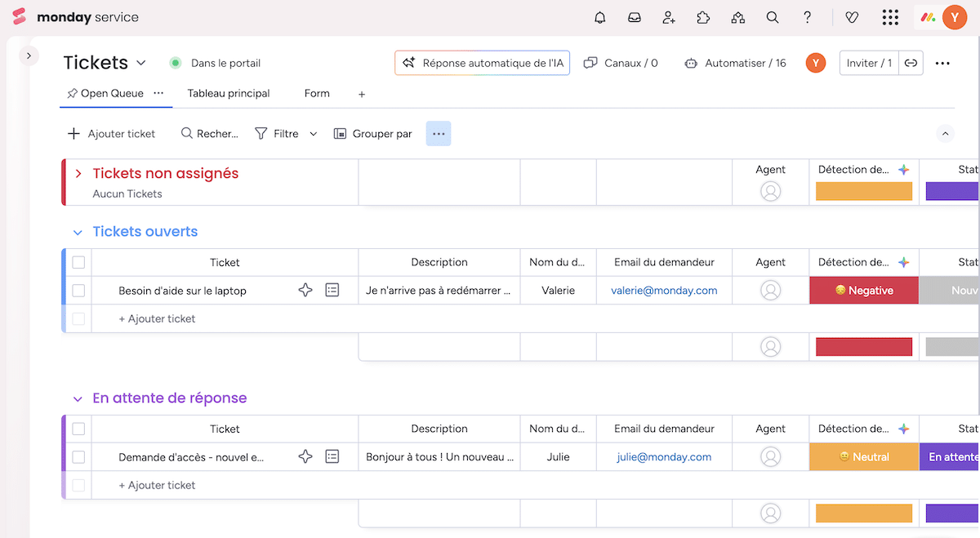Click the Negative sentiment color cell
The width and height of the screenshot is (980, 538).
pyautogui.click(x=863, y=290)
